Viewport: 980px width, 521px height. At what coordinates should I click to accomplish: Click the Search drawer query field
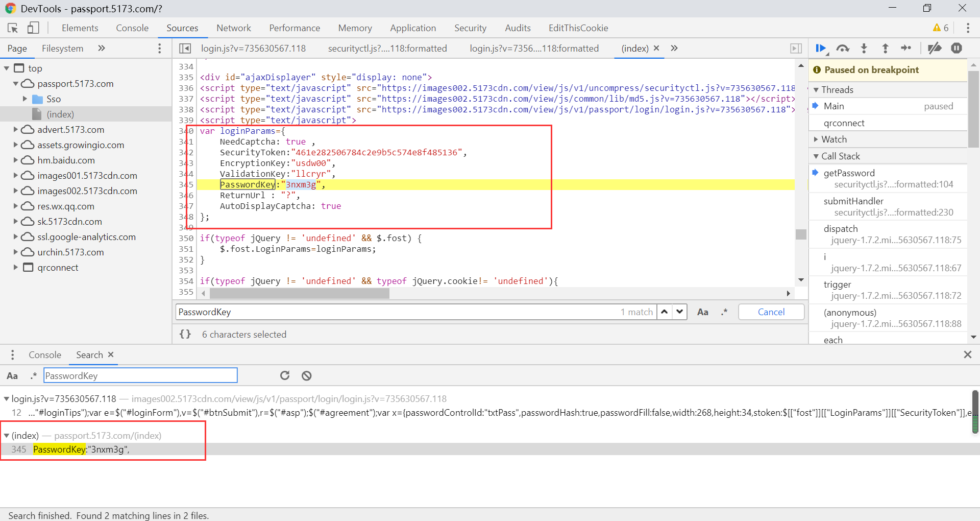[140, 376]
